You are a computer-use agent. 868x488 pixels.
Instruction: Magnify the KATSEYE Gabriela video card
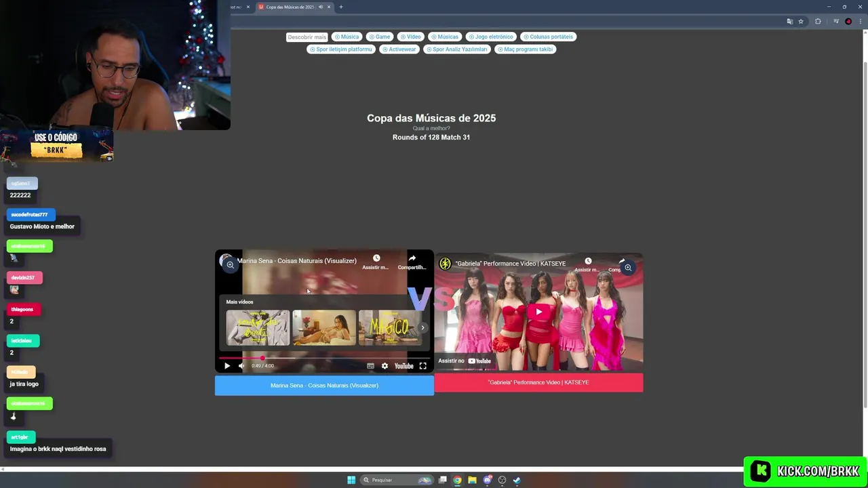pyautogui.click(x=628, y=268)
